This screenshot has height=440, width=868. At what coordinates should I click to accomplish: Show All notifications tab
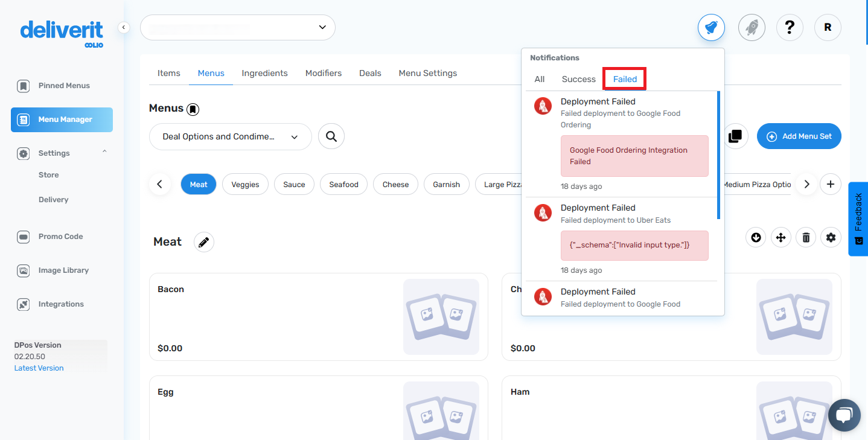coord(540,79)
